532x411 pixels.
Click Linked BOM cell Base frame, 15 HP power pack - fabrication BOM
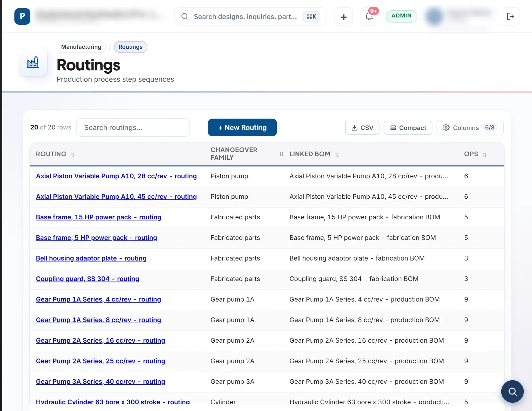point(365,217)
